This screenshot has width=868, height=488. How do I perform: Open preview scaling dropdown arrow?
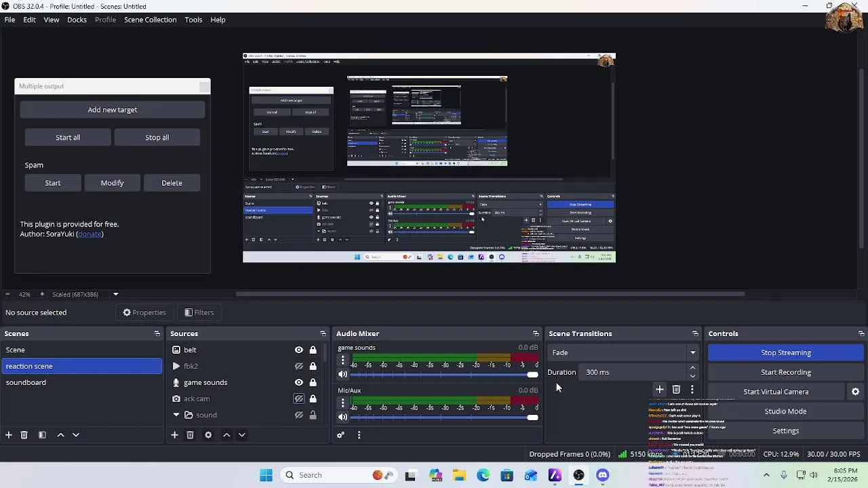click(115, 294)
